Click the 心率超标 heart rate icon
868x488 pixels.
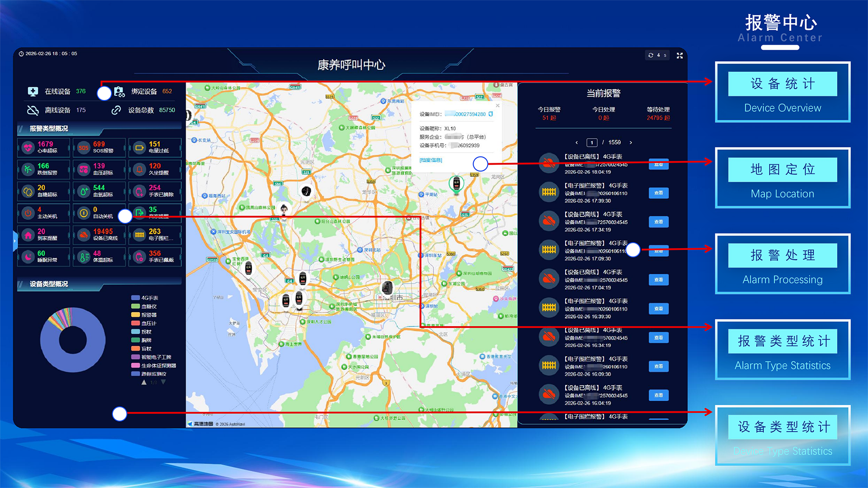[28, 148]
